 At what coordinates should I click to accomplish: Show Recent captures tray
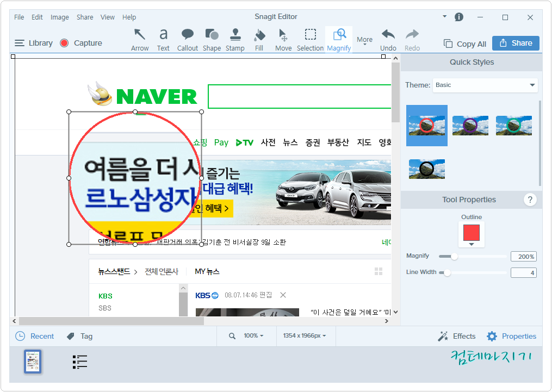click(34, 336)
